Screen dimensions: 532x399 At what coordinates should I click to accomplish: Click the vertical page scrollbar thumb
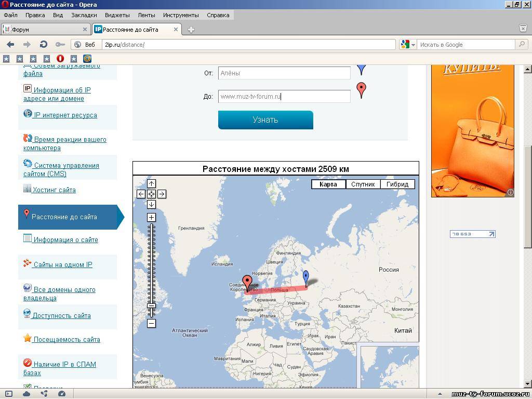click(x=527, y=197)
